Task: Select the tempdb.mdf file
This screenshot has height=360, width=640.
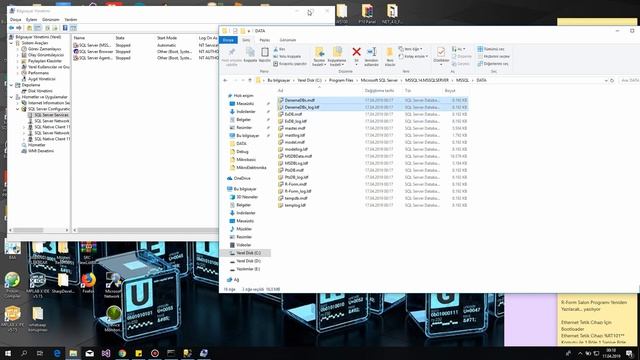Action: 296,198
